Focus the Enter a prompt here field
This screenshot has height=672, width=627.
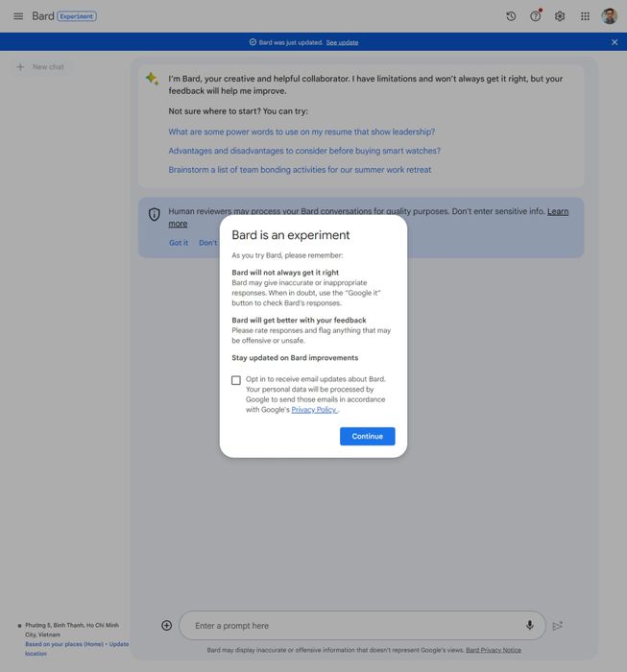(x=362, y=625)
